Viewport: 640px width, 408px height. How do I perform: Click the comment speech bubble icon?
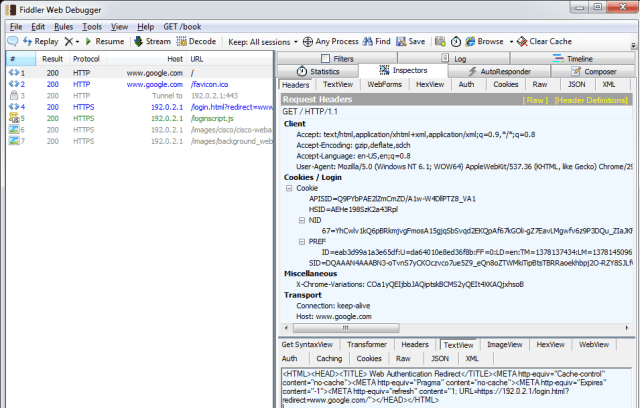tap(12, 42)
